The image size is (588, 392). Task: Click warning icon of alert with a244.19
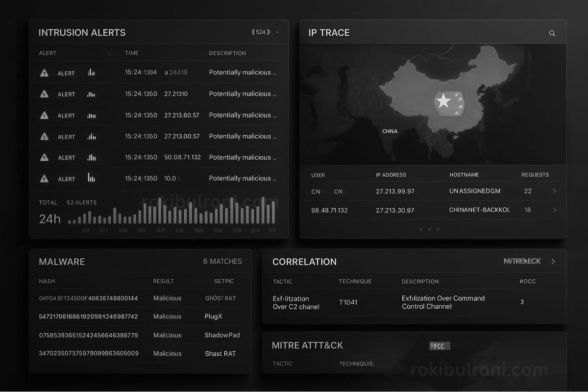pyautogui.click(x=44, y=73)
